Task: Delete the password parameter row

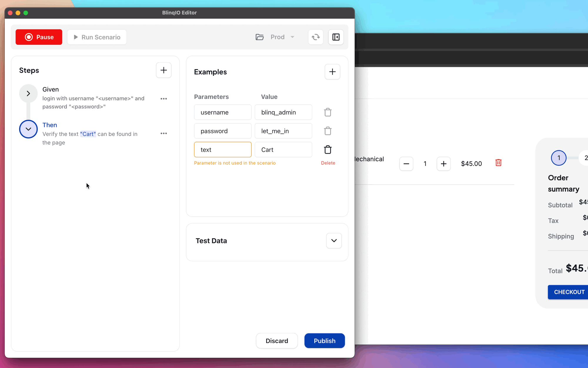Action: (328, 131)
